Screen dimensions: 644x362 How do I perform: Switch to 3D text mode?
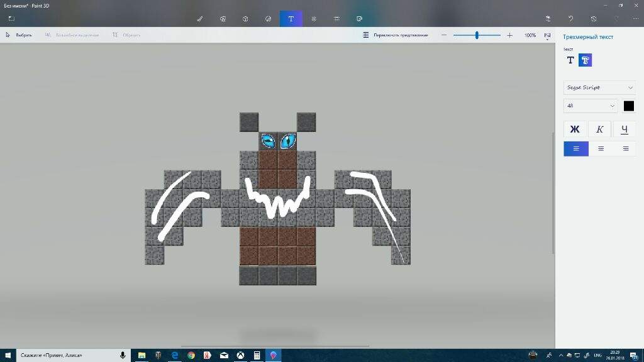tap(586, 60)
